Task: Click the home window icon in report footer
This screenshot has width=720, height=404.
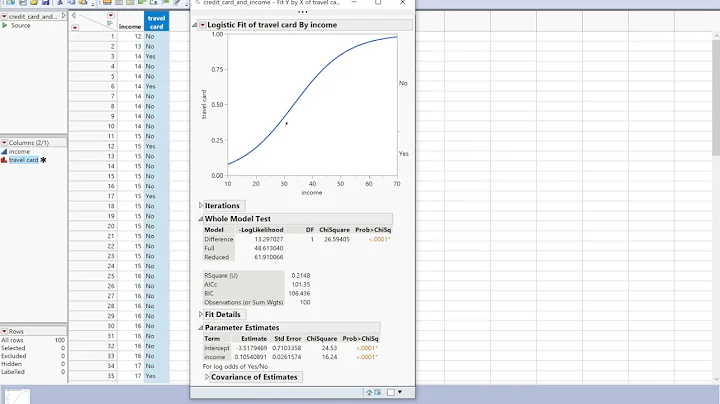Action: pyautogui.click(x=369, y=392)
